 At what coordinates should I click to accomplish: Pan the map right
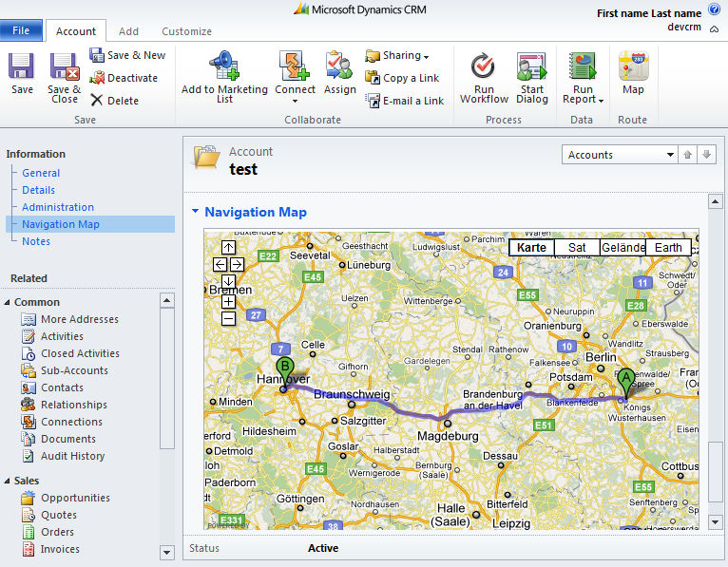tap(237, 265)
